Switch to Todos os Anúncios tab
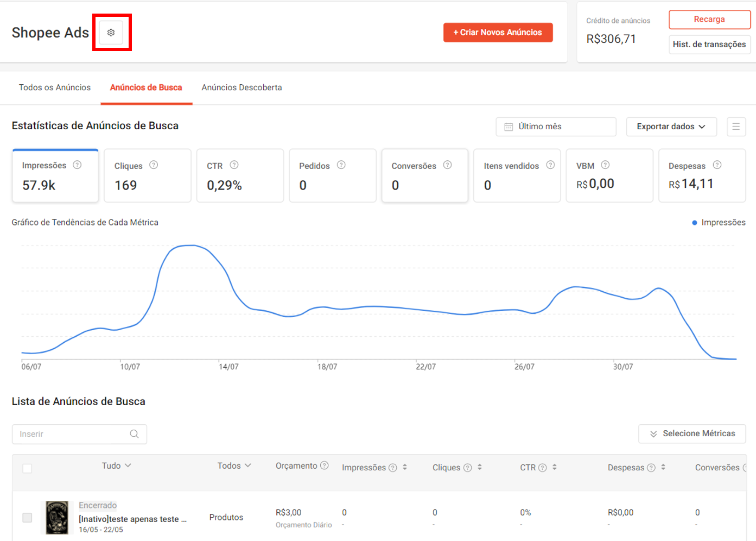 (x=55, y=87)
